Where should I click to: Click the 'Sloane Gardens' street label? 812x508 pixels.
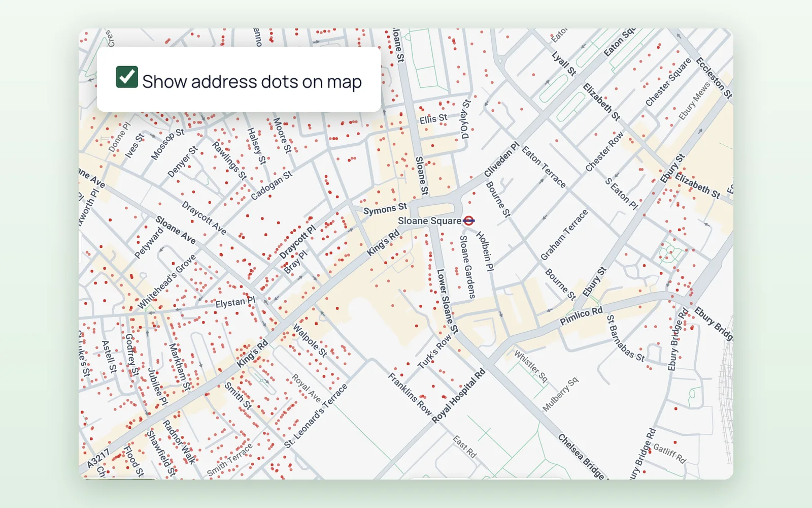(x=467, y=267)
